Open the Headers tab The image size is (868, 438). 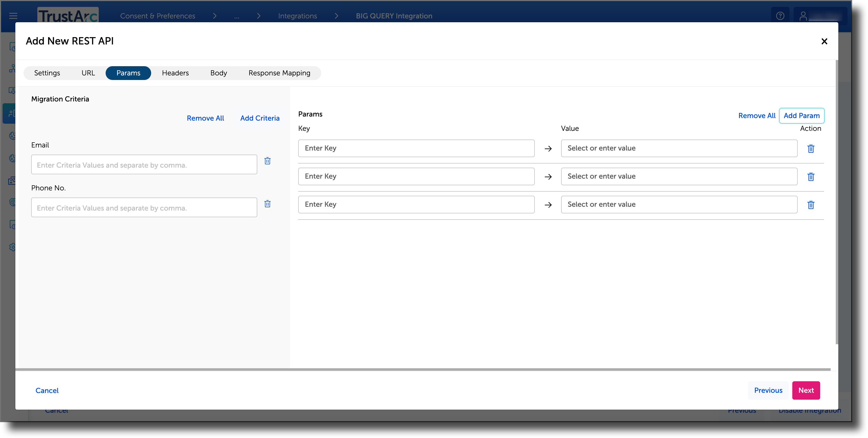[175, 73]
